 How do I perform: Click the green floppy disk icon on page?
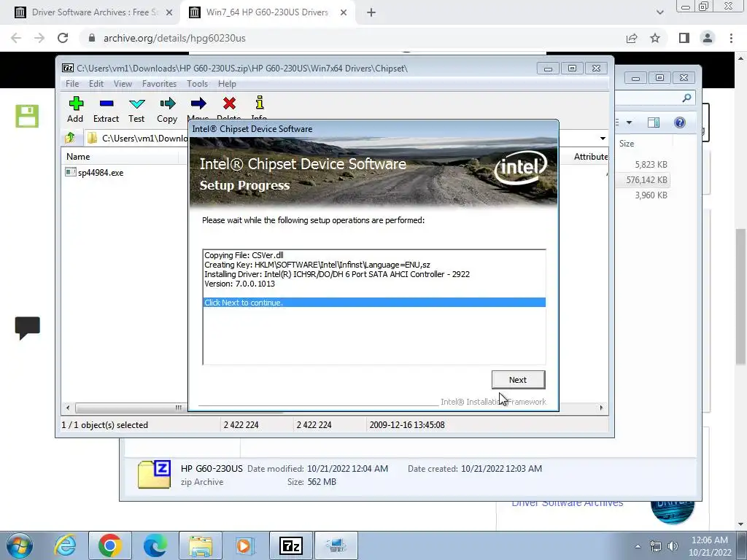(27, 116)
